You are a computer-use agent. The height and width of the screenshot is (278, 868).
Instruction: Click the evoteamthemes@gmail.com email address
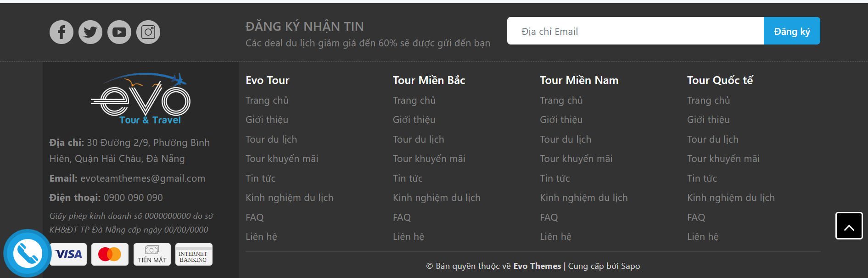[143, 178]
